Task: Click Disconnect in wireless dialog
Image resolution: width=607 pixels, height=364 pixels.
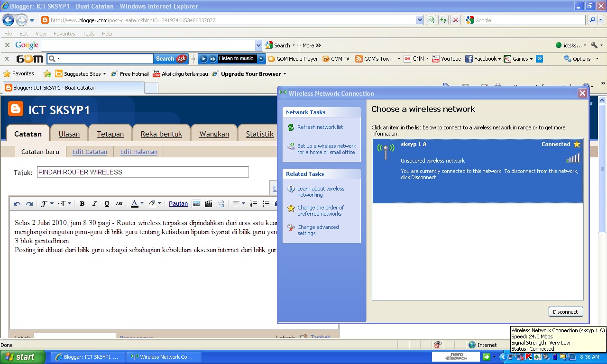Action: [565, 312]
